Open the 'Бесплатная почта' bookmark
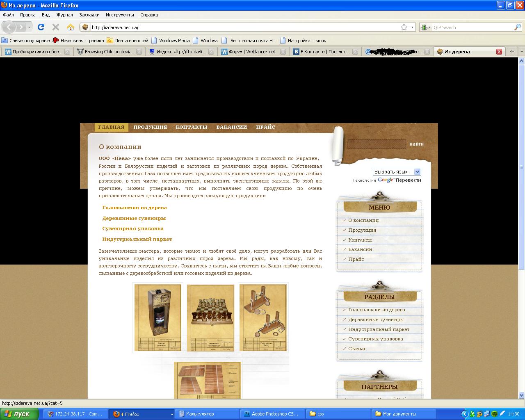This screenshot has width=525, height=420. click(x=249, y=40)
